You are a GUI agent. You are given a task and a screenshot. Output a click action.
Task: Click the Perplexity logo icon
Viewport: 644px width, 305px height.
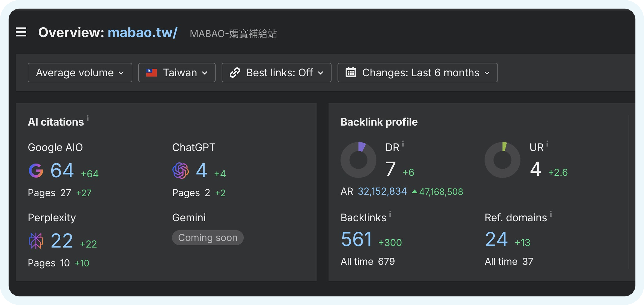click(36, 241)
